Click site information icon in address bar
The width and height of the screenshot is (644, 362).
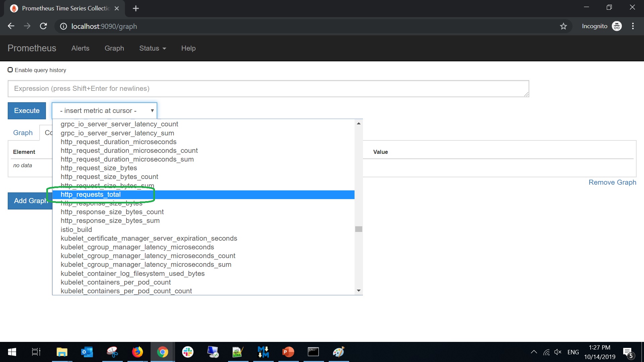click(x=63, y=26)
